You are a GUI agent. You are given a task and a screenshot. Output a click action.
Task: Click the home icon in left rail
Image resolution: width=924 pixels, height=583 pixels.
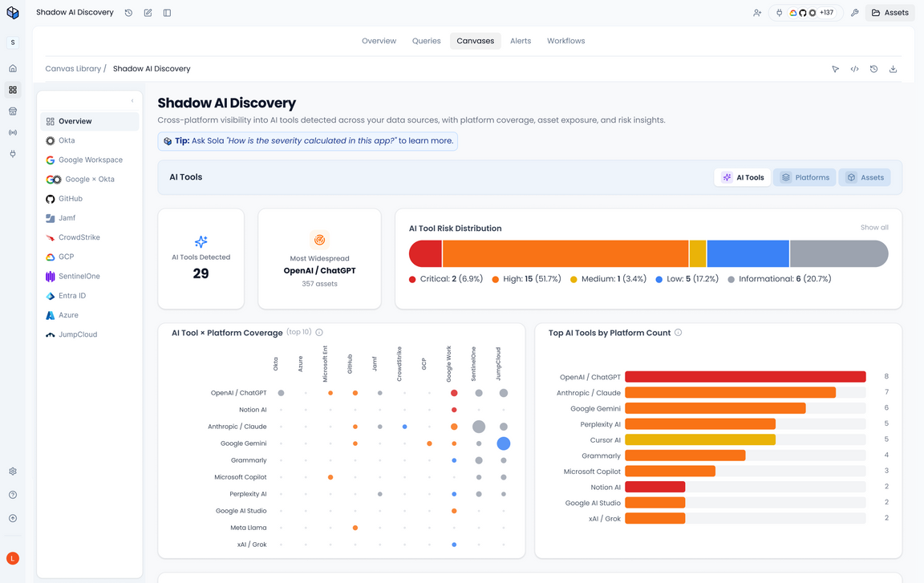coord(12,68)
